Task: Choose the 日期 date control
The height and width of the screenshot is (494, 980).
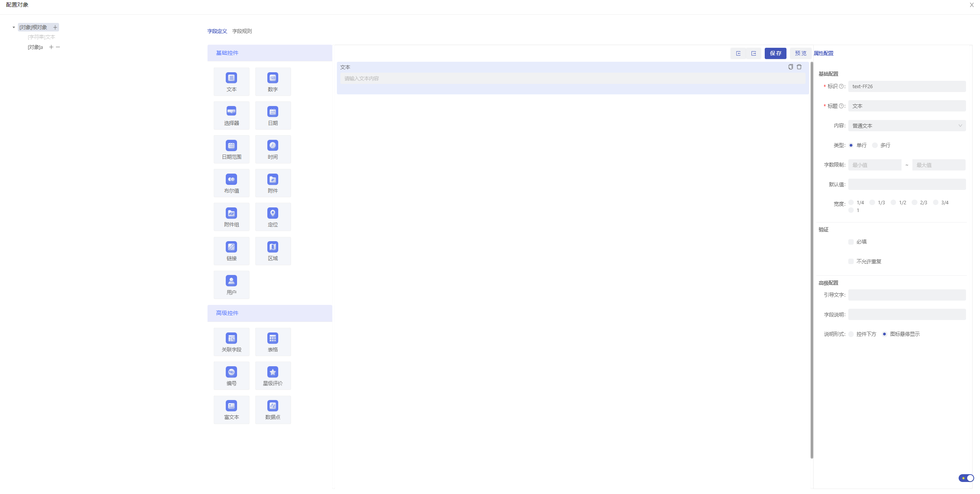Action: 273,115
